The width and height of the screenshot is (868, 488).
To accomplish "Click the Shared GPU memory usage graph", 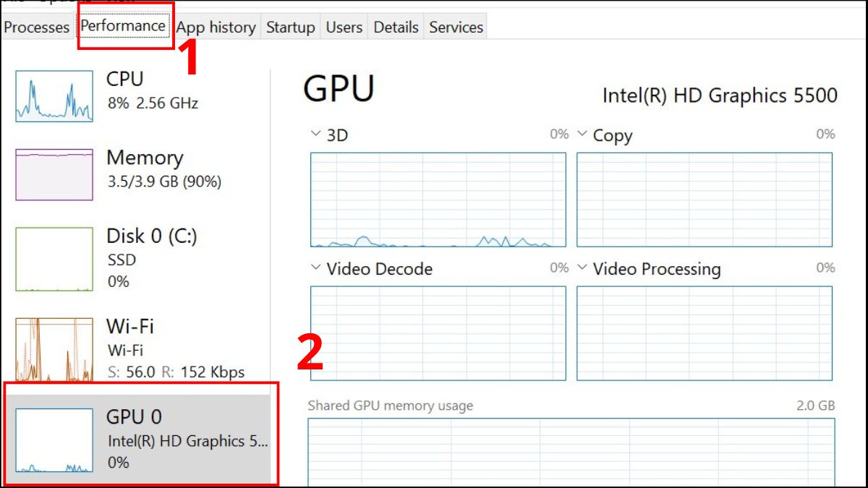I will (571, 452).
